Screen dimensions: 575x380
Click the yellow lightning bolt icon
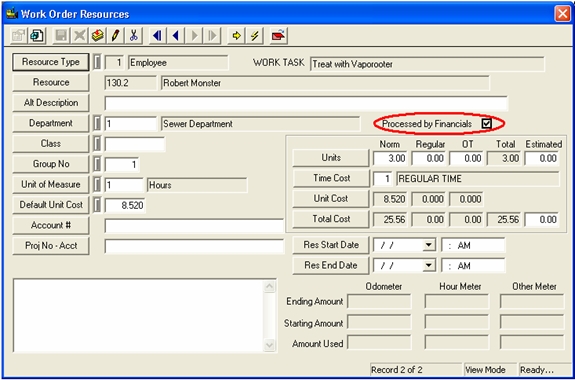(255, 36)
